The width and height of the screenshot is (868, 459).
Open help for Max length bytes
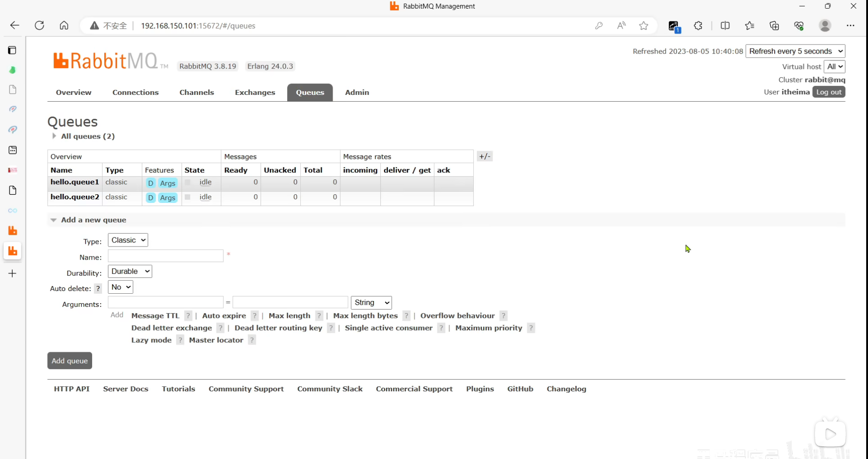(407, 316)
